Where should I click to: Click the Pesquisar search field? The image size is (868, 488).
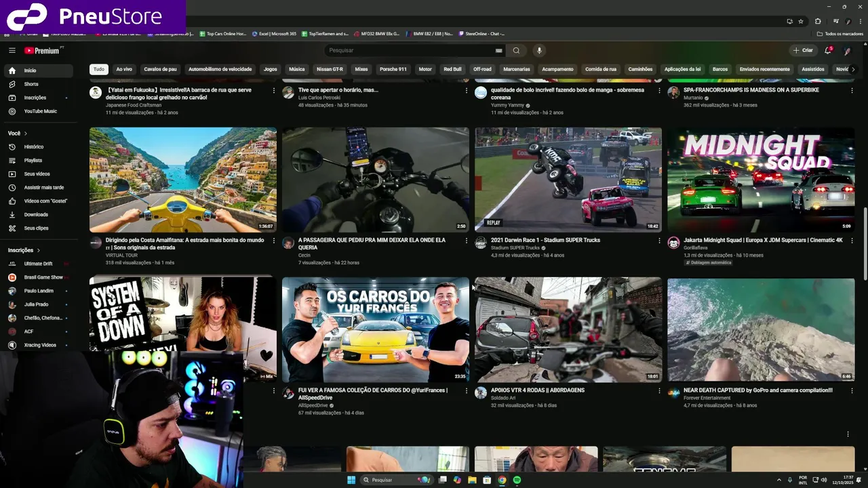[410, 50]
